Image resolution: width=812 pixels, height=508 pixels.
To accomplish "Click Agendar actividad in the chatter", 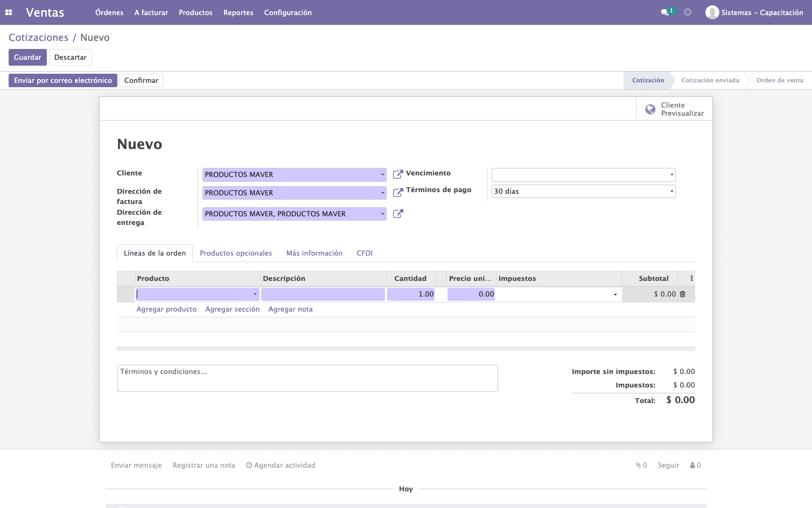I will (x=281, y=465).
